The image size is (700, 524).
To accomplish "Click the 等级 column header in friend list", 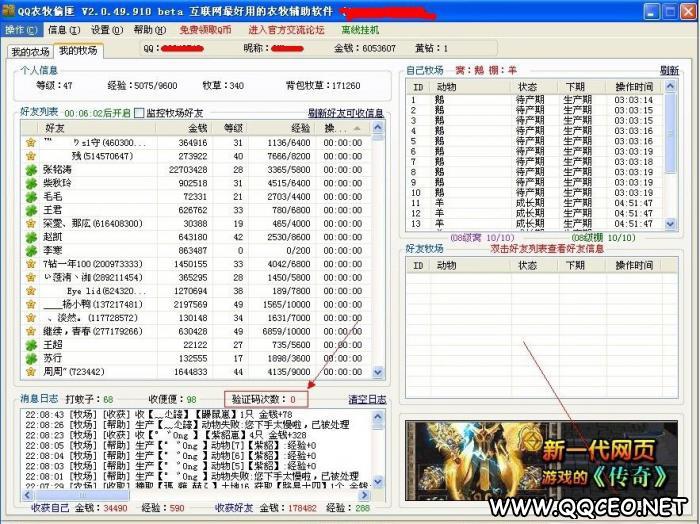I will (x=230, y=128).
